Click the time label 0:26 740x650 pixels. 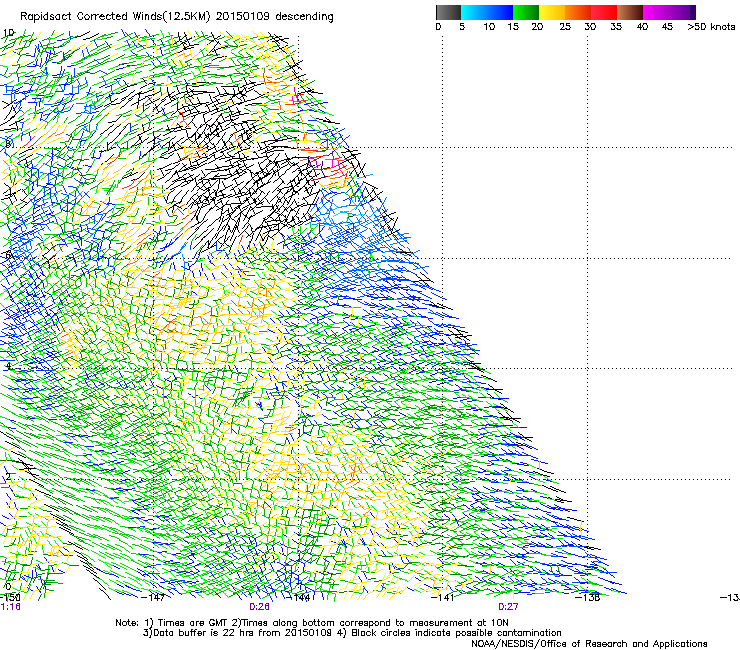click(x=259, y=607)
